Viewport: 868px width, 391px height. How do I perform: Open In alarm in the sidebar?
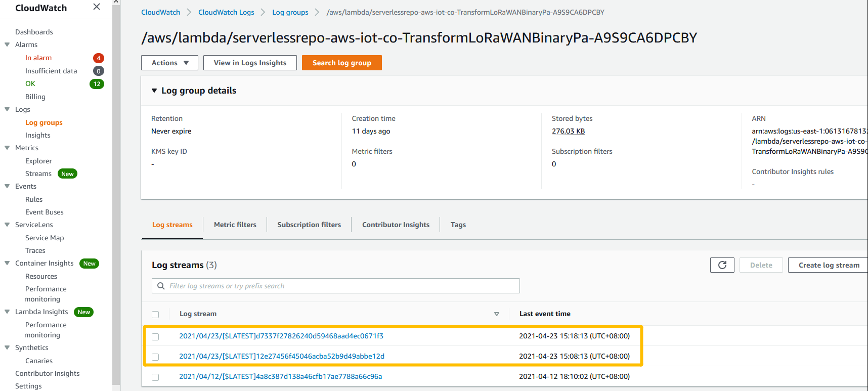[x=38, y=58]
